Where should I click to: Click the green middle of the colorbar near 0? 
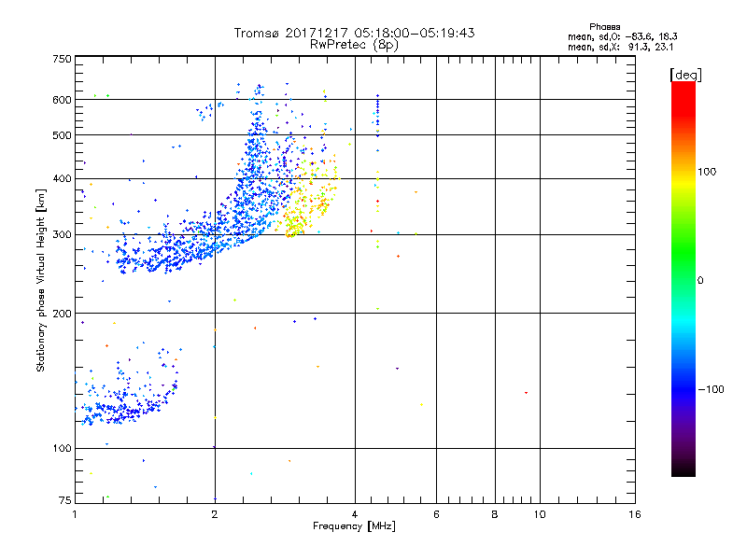tap(684, 278)
